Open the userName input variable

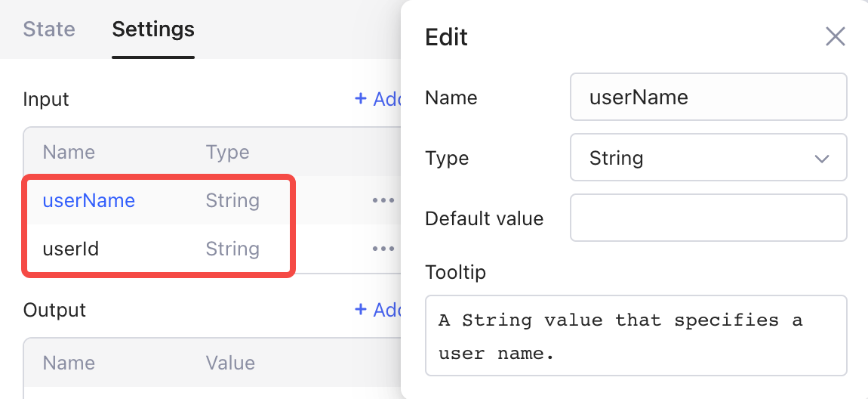pos(89,201)
